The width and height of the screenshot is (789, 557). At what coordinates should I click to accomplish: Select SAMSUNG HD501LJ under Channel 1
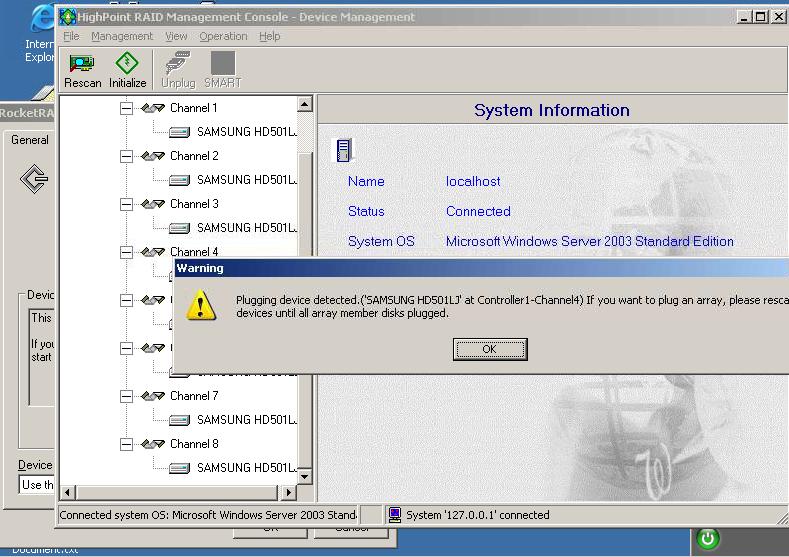(247, 132)
